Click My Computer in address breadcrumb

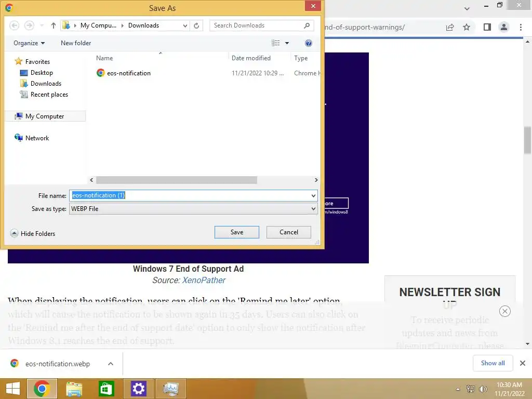98,25
